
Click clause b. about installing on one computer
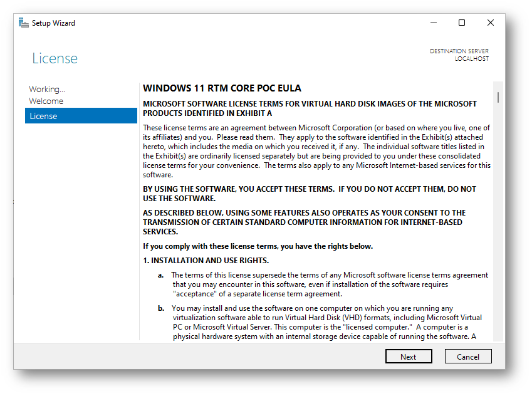pyautogui.click(x=320, y=322)
